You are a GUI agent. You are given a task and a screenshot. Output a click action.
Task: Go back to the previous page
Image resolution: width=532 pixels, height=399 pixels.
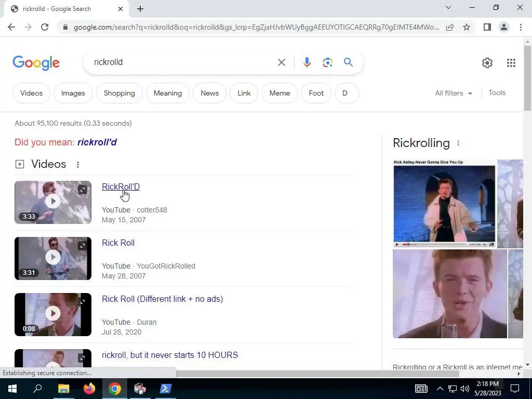[11, 27]
